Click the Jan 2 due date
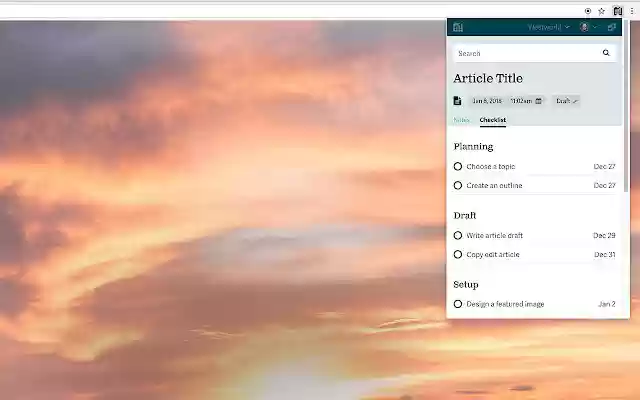The height and width of the screenshot is (400, 640). click(x=607, y=304)
